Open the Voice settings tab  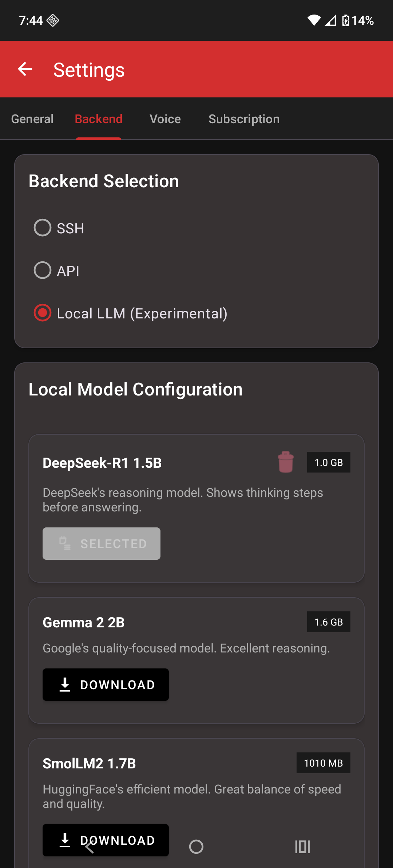coord(165,119)
